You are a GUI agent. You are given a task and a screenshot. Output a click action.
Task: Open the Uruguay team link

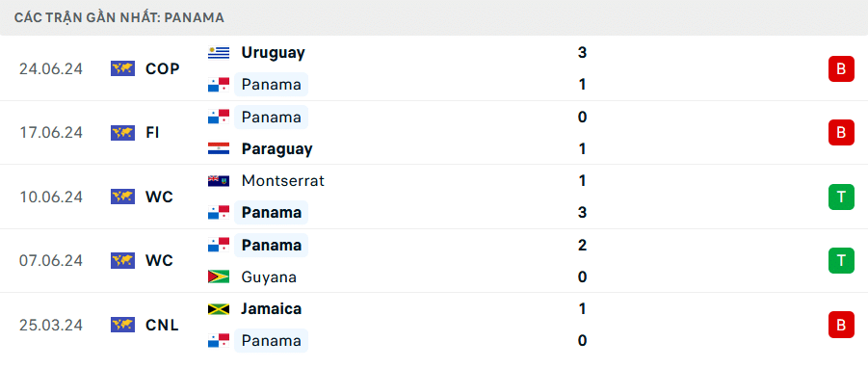[273, 53]
